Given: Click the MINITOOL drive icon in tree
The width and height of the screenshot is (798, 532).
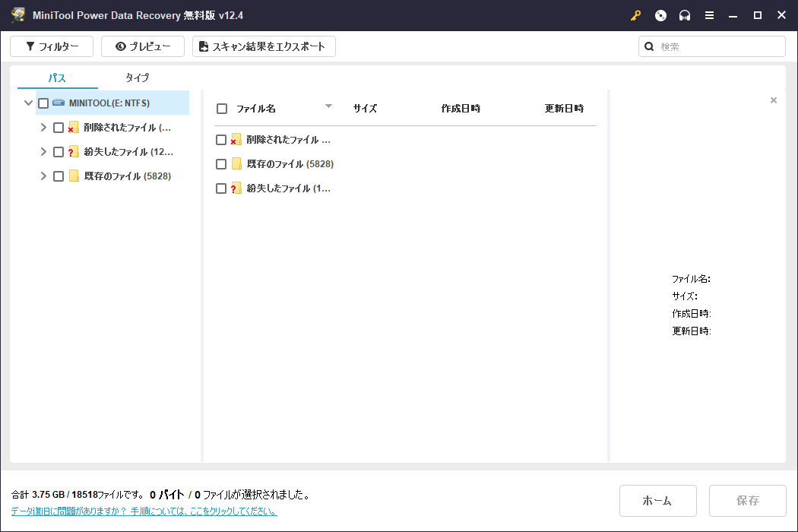Looking at the screenshot, I should click(x=59, y=103).
